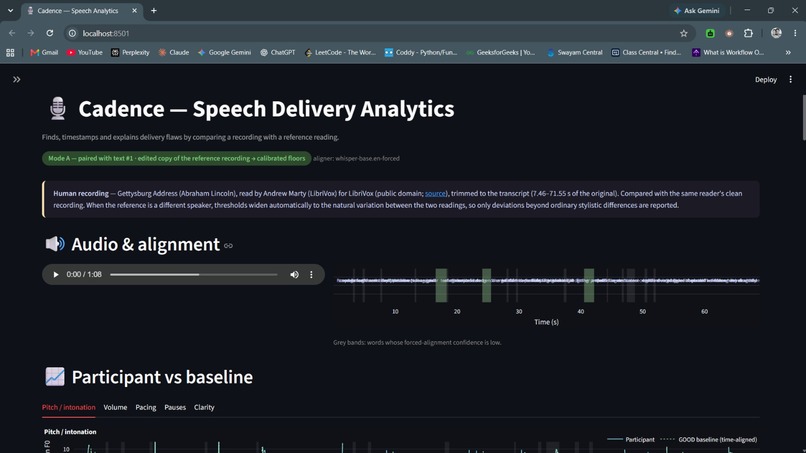Mute the audio player volume
The height and width of the screenshot is (453, 806).
point(294,275)
